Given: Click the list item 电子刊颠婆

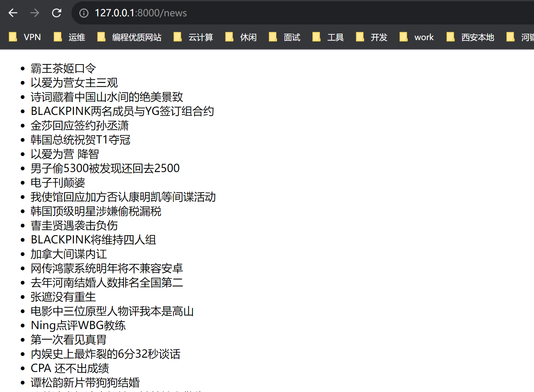Looking at the screenshot, I should (58, 183).
